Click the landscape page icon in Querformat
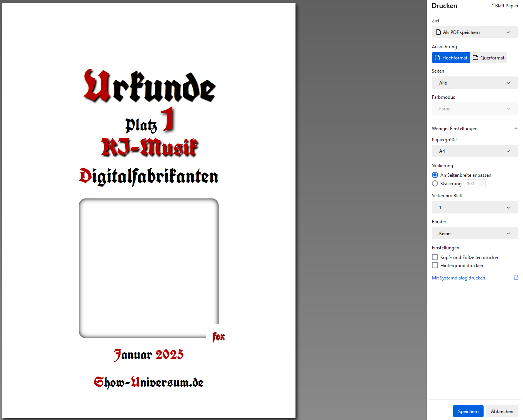Image resolution: width=523 pixels, height=420 pixels. pyautogui.click(x=475, y=58)
